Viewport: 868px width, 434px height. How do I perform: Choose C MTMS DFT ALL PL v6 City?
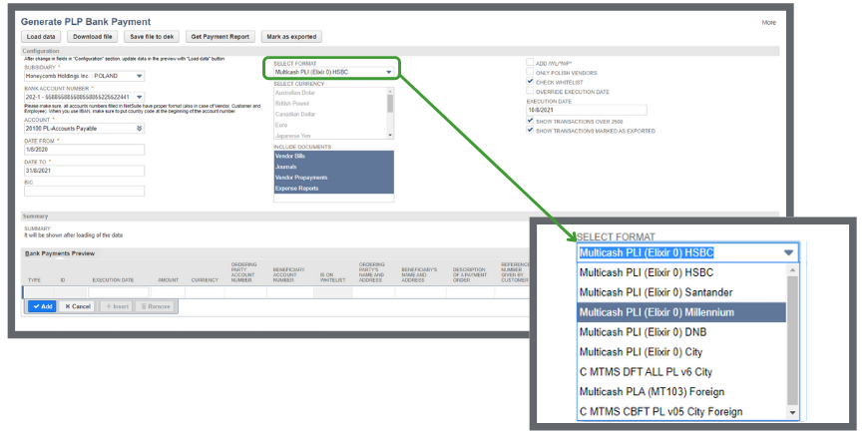click(681, 372)
